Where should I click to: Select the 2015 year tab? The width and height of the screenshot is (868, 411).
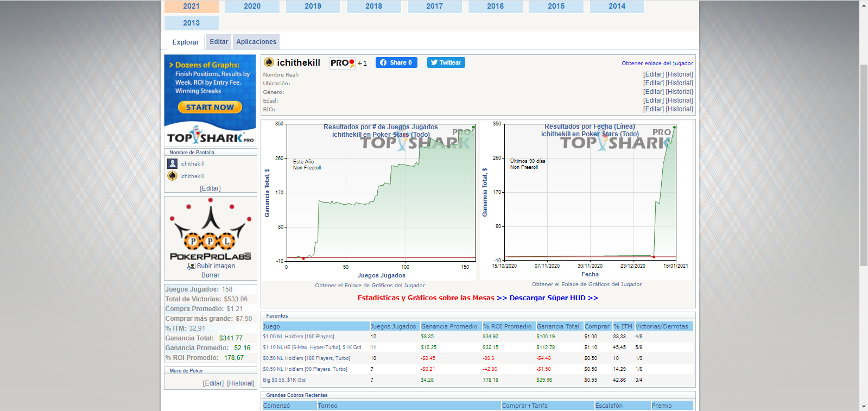556,6
